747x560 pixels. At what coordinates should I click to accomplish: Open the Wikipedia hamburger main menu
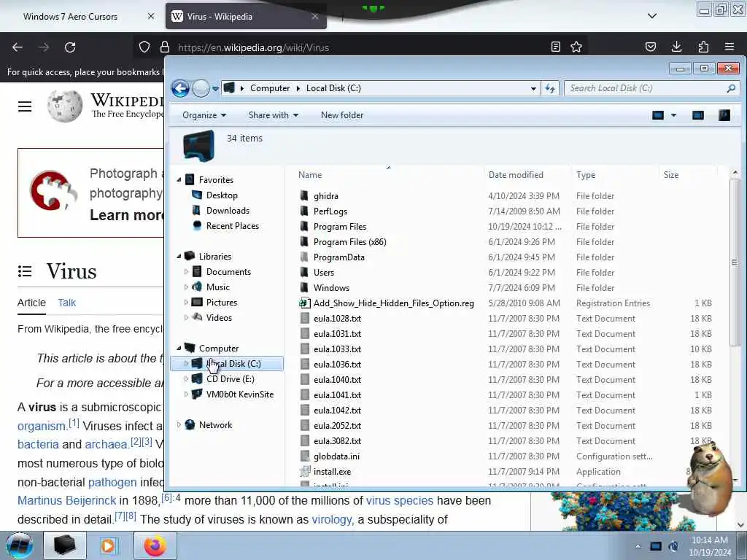click(25, 106)
